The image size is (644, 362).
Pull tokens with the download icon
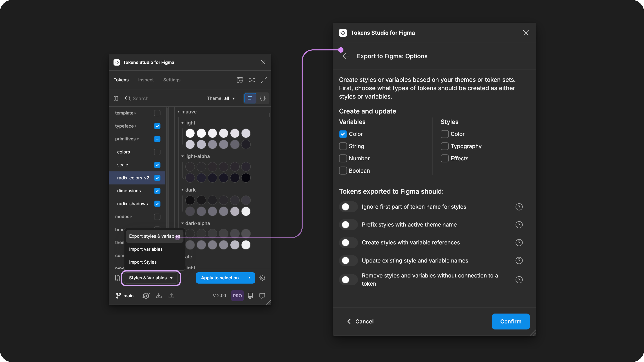click(159, 296)
